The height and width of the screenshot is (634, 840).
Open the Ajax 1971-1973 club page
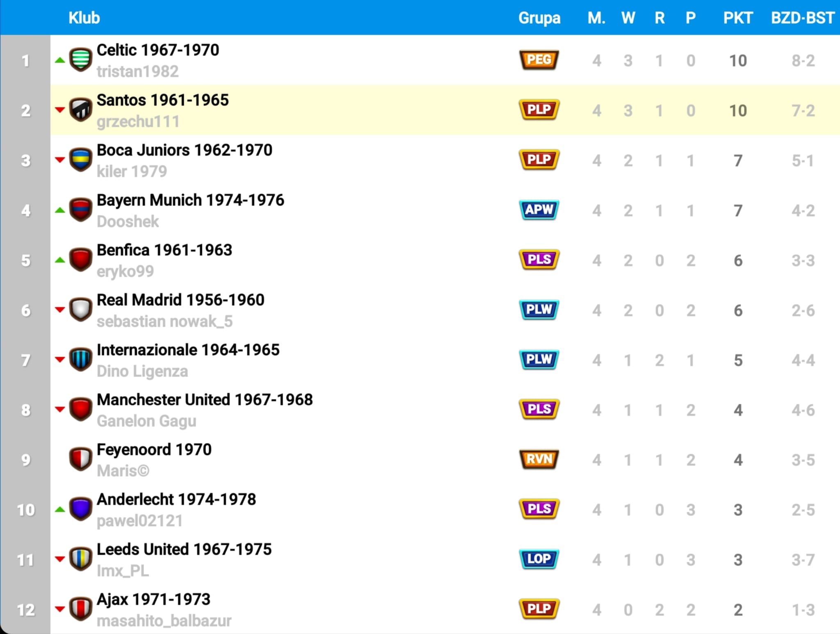point(153,599)
